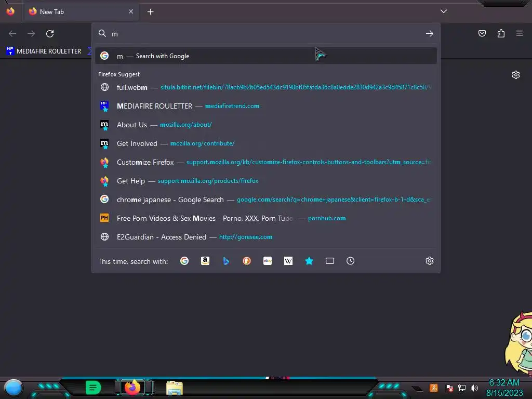Expand the list all tabs chevron

point(444,11)
